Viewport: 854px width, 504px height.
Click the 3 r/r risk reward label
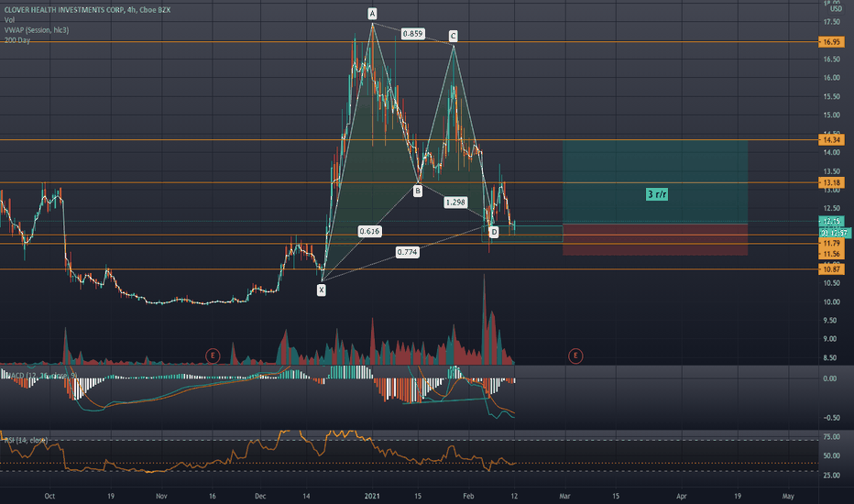pyautogui.click(x=657, y=194)
